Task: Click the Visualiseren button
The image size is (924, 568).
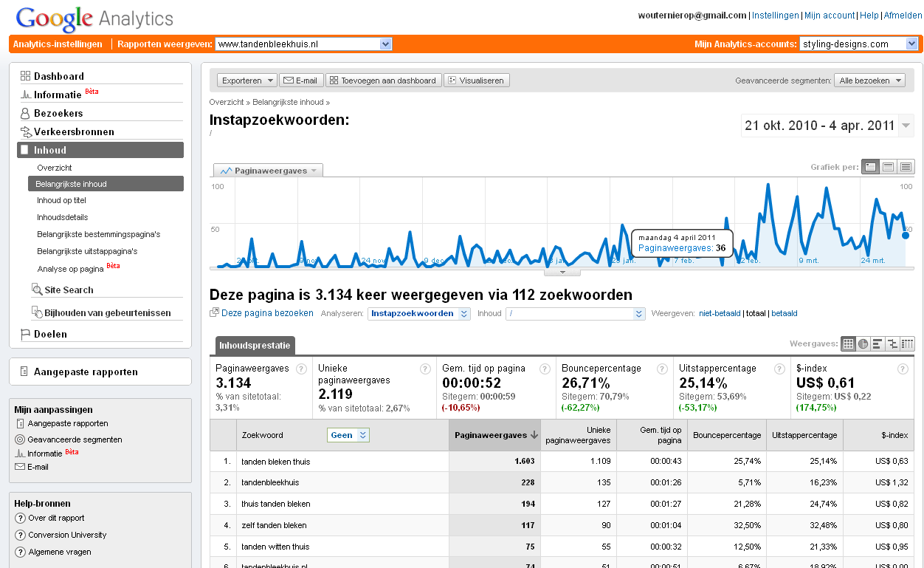Action: [477, 81]
